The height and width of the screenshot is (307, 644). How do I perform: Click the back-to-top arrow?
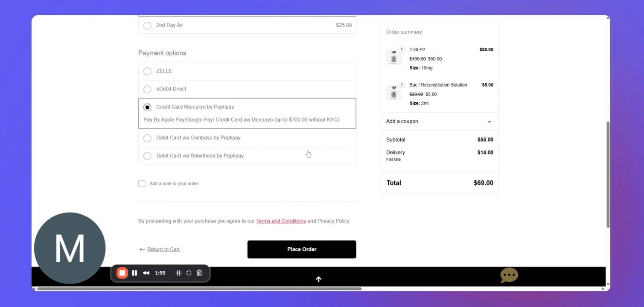coord(318,279)
